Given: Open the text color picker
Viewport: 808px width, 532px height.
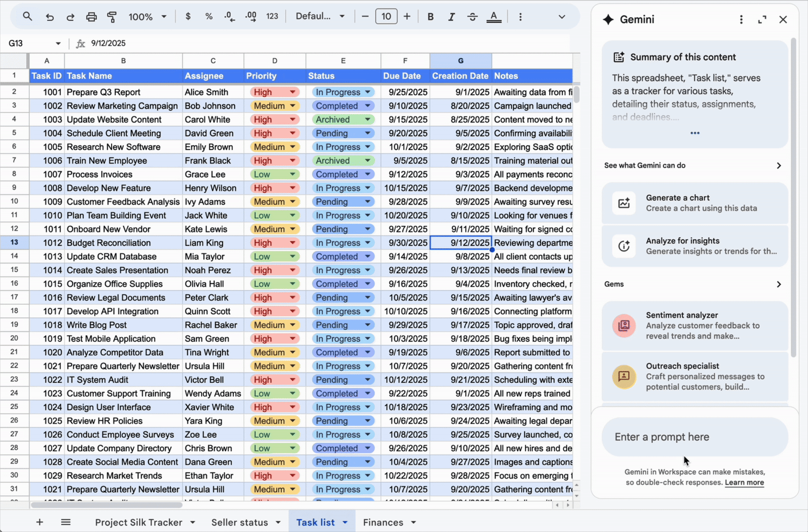Looking at the screenshot, I should pyautogui.click(x=494, y=17).
